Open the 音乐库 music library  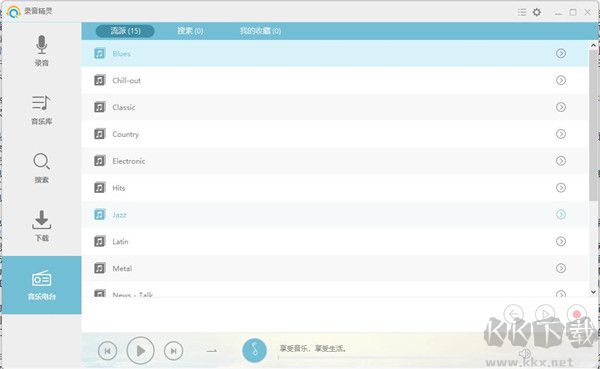coord(41,109)
